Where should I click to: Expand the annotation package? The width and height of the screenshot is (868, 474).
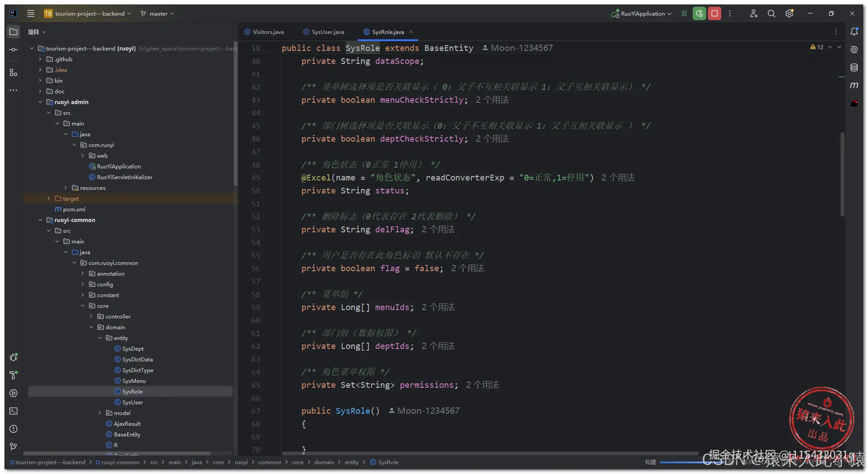pyautogui.click(x=83, y=273)
